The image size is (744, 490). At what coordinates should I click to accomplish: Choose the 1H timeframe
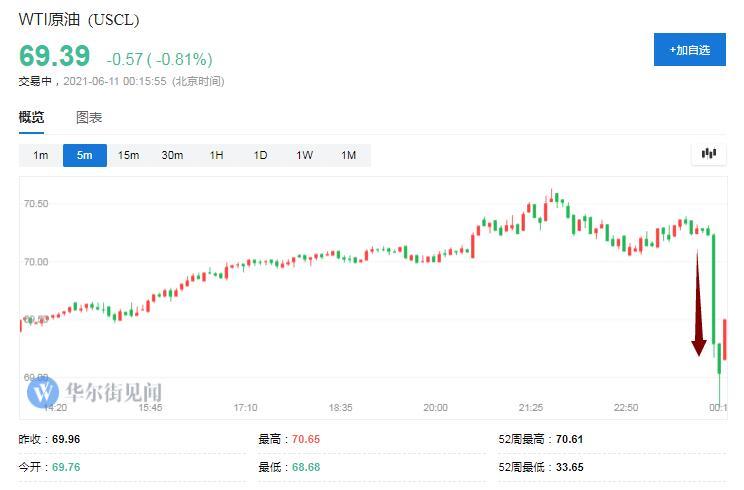[x=216, y=155]
